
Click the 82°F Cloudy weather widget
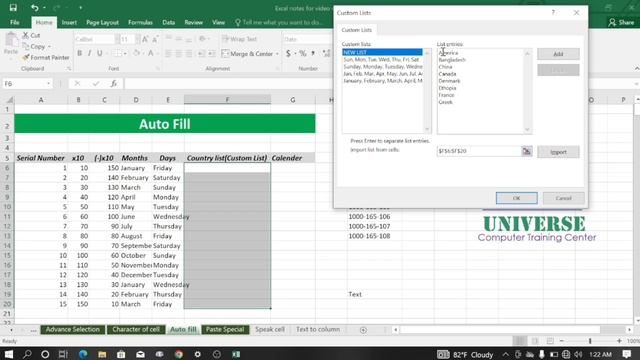tap(465, 354)
